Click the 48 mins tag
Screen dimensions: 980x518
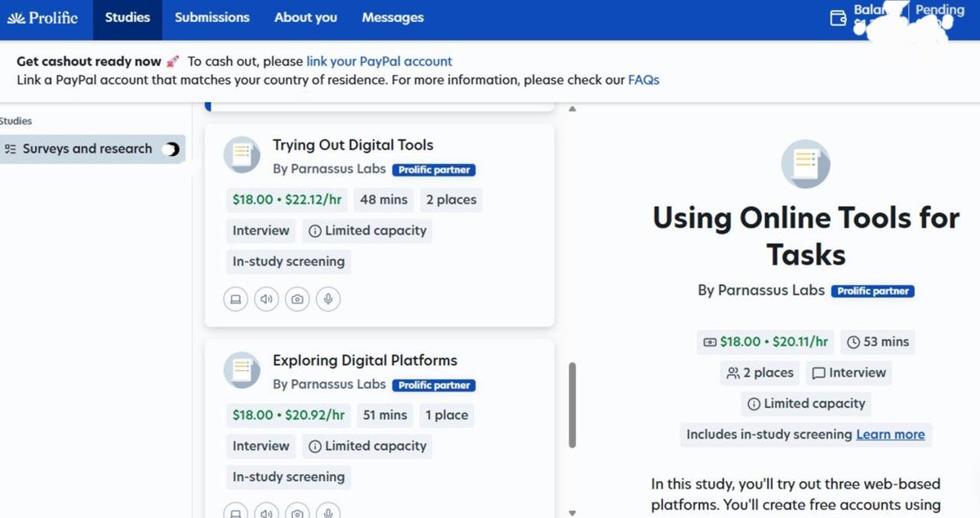[384, 199]
